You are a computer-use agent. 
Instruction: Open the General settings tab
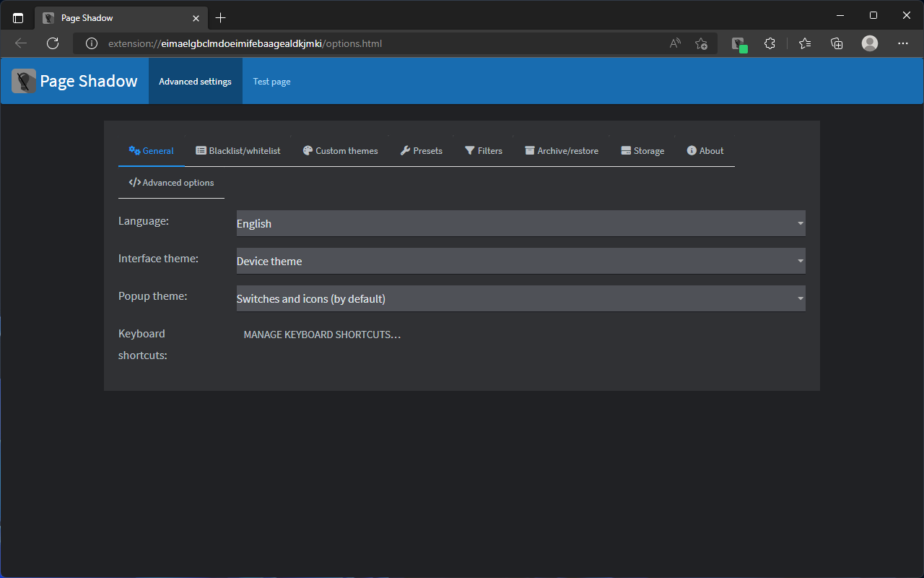152,151
